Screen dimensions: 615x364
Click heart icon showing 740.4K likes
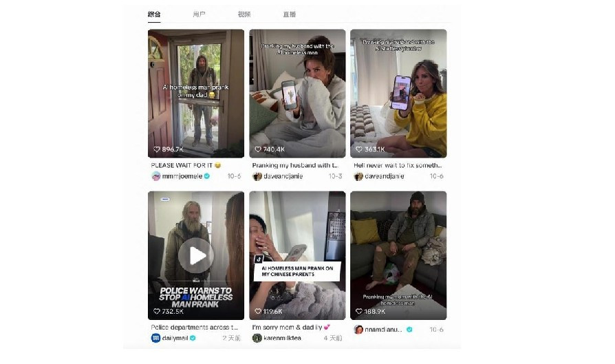click(258, 149)
